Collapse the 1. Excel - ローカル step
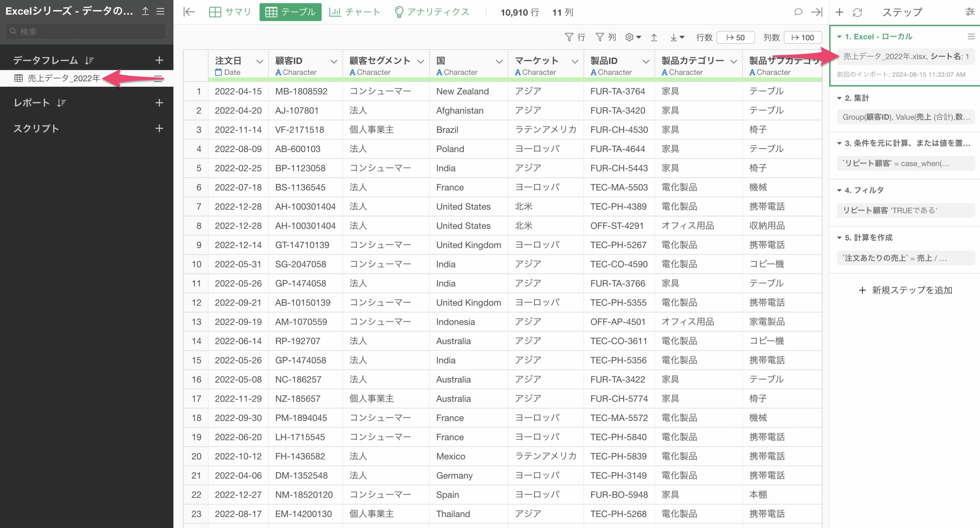 pyautogui.click(x=839, y=37)
